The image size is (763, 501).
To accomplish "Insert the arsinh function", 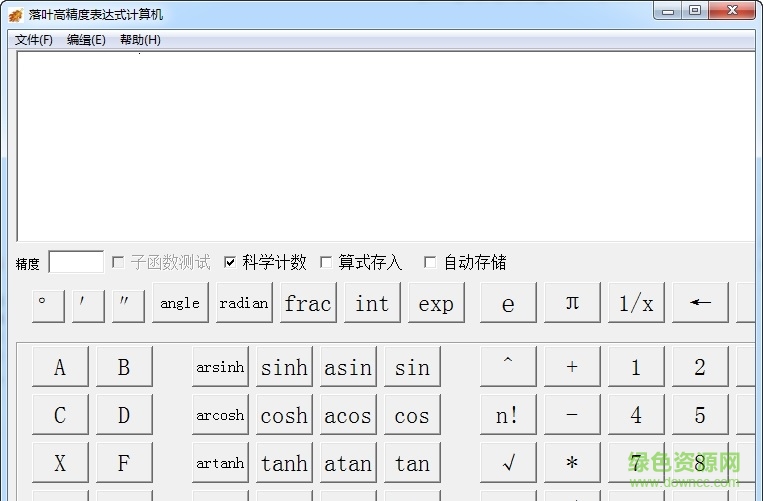I will pyautogui.click(x=220, y=366).
